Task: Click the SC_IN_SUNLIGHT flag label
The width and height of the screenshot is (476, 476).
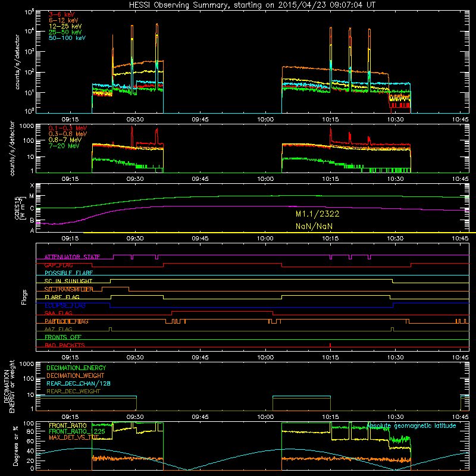Action: 68,281
